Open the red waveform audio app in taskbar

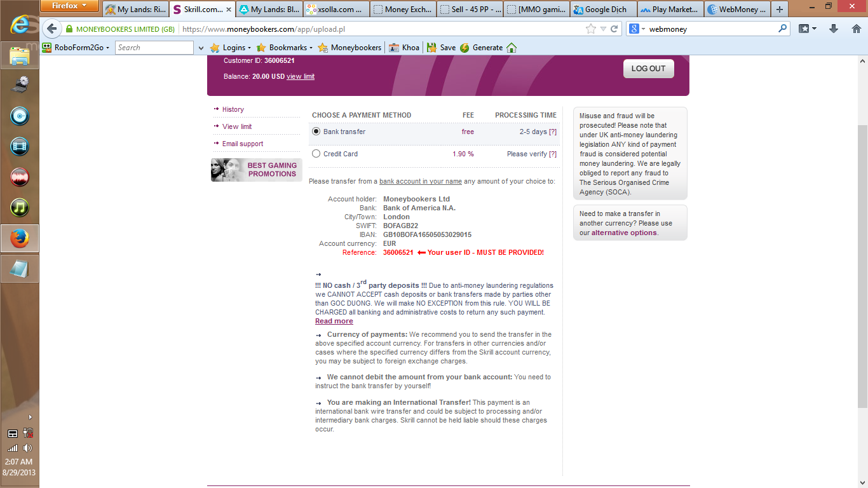tap(20, 177)
